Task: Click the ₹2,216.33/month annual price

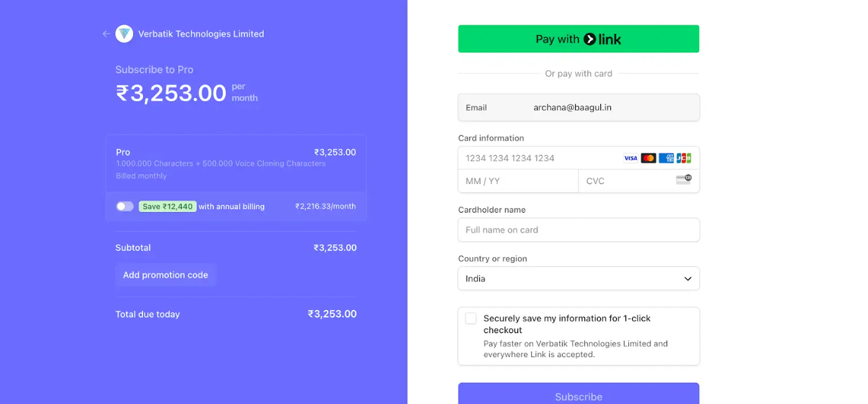Action: [x=325, y=207]
